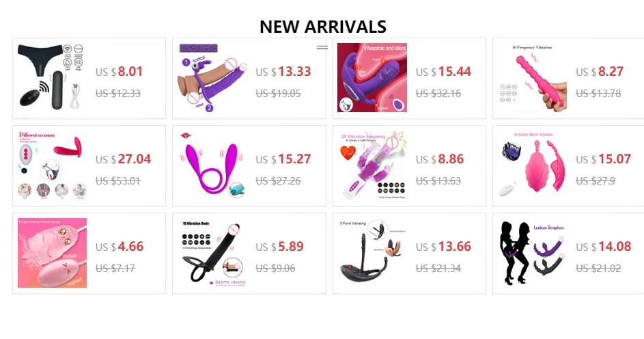Screen dimensions: 644x339
Task: Select the 'Invisible Wear' product image
Action: pyautogui.click(x=532, y=165)
